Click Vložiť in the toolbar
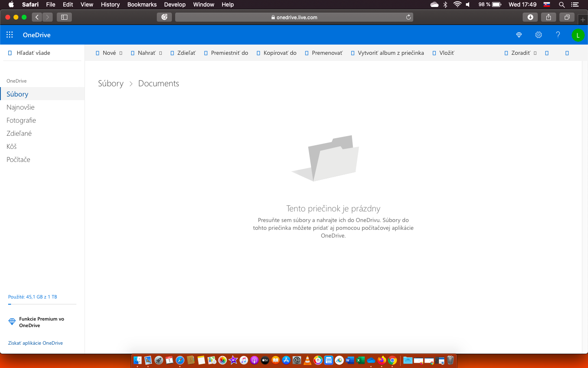 pyautogui.click(x=443, y=53)
